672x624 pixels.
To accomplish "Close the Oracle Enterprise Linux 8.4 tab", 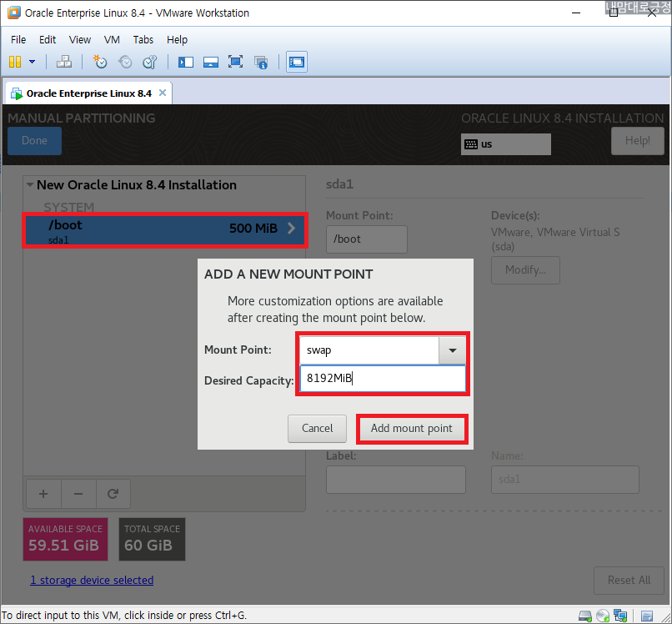I will [x=163, y=93].
